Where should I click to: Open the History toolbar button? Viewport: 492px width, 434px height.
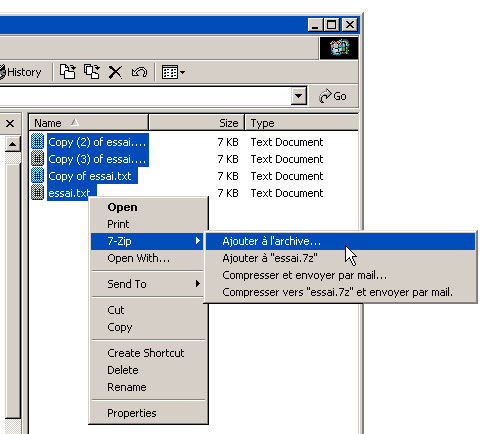point(21,72)
